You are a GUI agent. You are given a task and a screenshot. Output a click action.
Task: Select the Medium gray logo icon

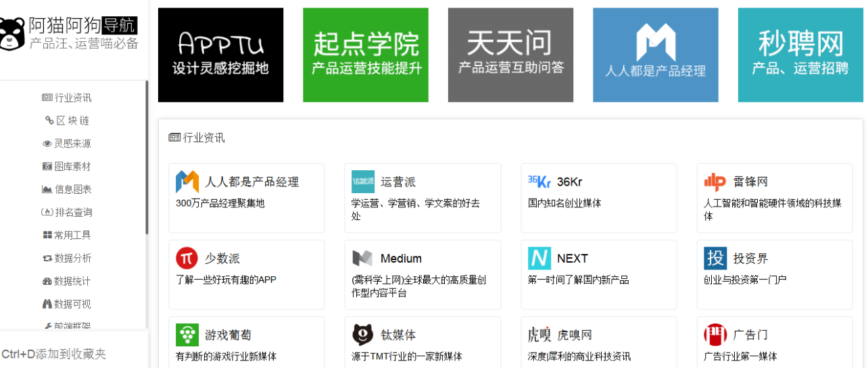click(x=362, y=258)
